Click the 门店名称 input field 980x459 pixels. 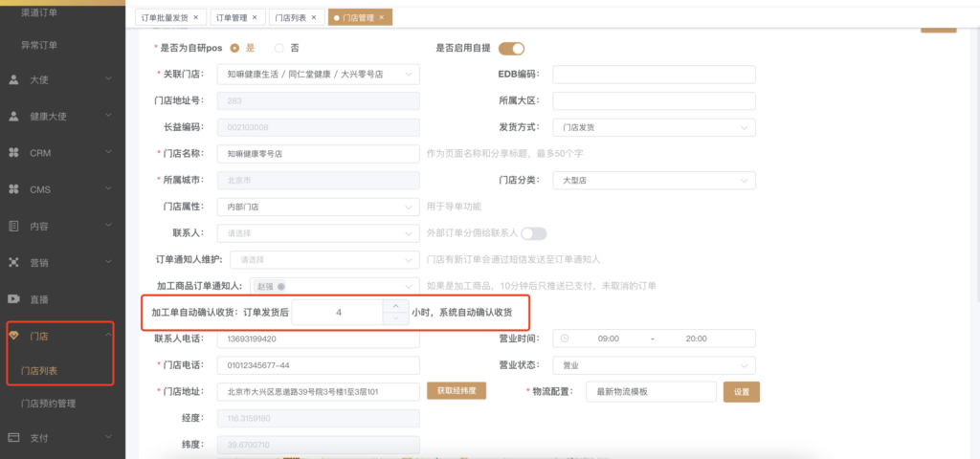click(319, 154)
